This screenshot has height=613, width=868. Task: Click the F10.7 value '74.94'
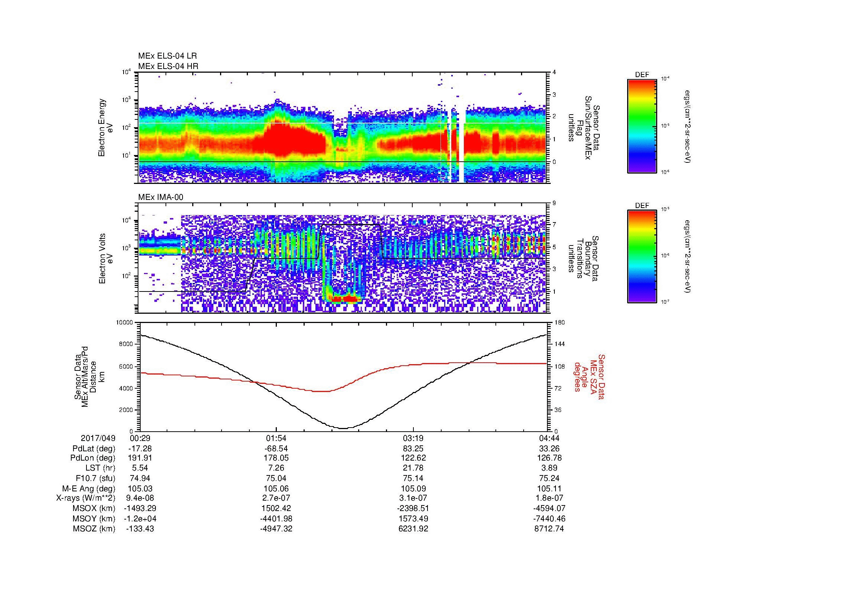click(x=140, y=478)
